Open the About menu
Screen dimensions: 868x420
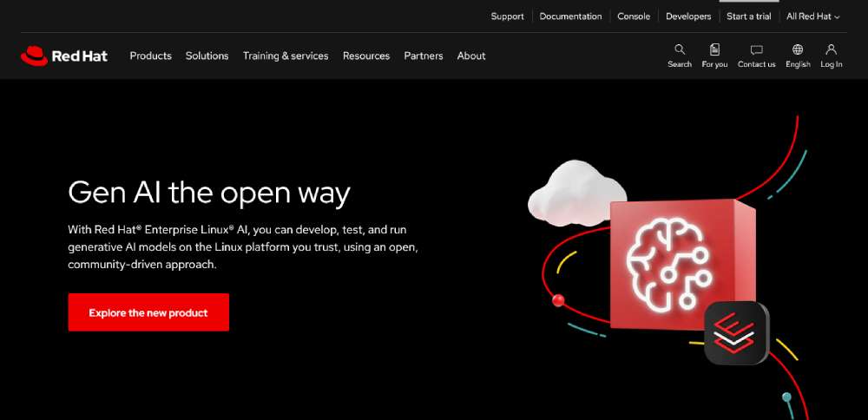471,56
